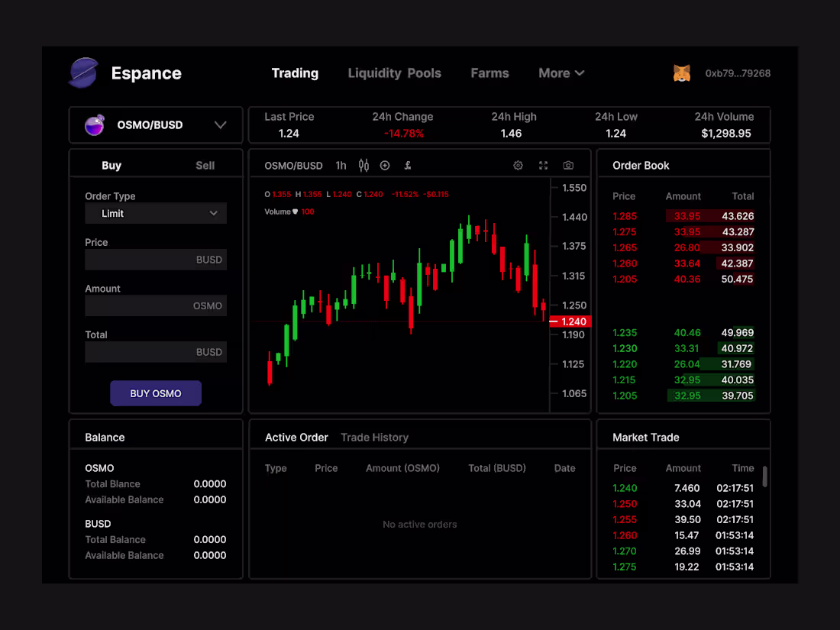The image size is (840, 630).
Task: Click the 24h High value 1.46
Action: [x=511, y=134]
